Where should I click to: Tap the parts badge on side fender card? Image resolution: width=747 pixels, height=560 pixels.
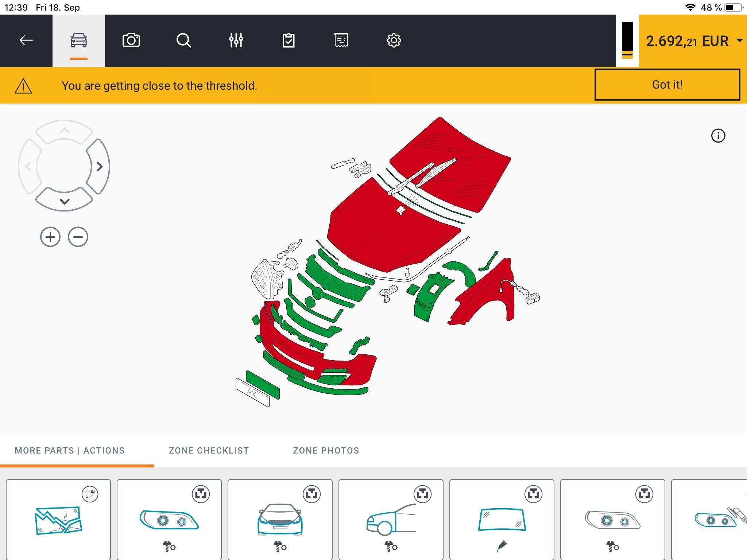[423, 494]
